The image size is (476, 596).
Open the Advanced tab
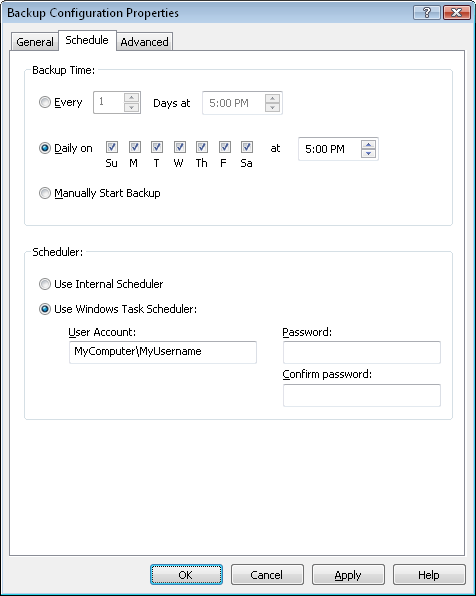(144, 42)
